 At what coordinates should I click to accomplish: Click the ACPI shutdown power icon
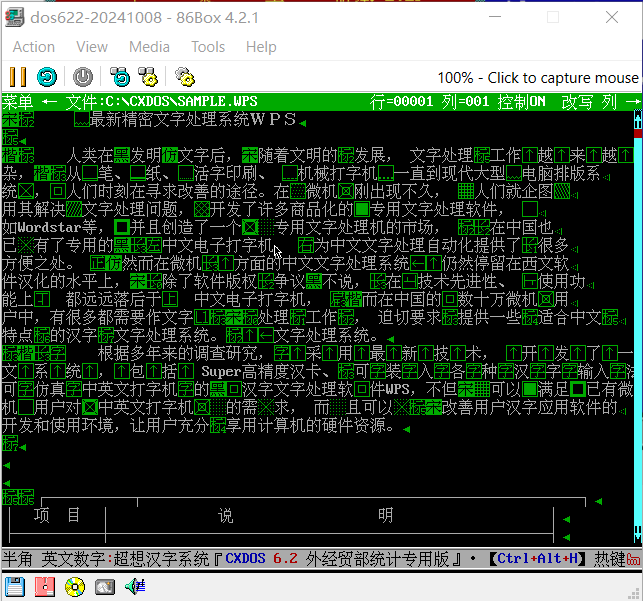(83, 77)
